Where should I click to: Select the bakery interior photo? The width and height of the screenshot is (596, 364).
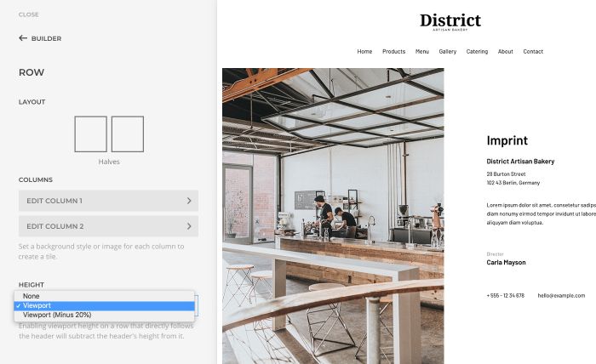coord(332,213)
